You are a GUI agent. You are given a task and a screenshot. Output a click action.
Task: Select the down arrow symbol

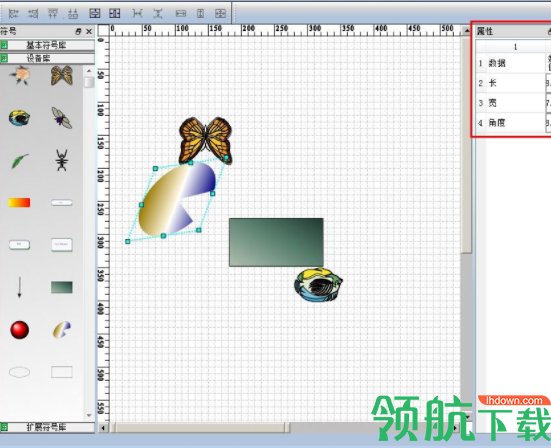[x=19, y=287]
